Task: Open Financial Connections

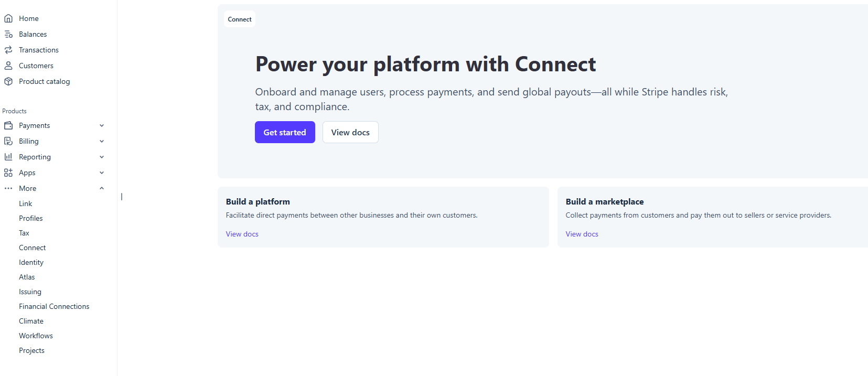Action: pyautogui.click(x=54, y=306)
